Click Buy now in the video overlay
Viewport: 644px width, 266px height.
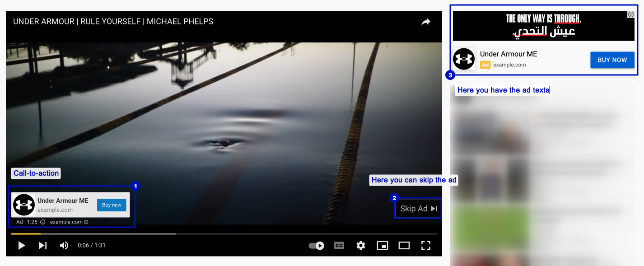[x=112, y=205]
